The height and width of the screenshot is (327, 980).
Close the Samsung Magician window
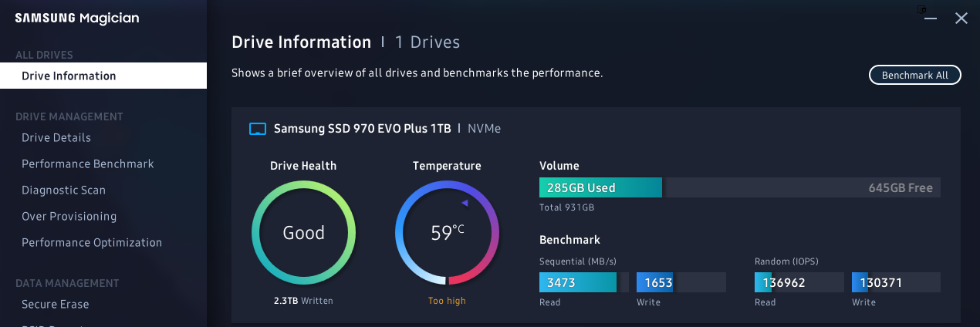click(x=961, y=19)
